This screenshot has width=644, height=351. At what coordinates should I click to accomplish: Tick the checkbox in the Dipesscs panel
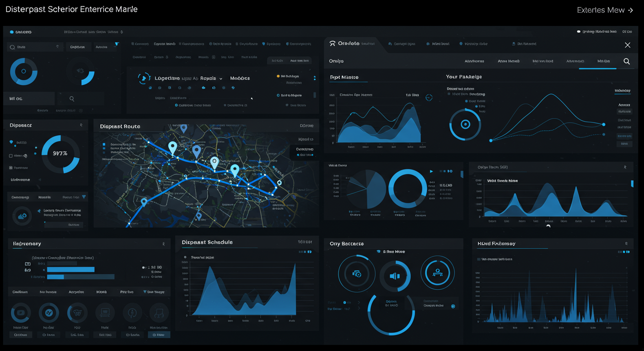coord(11,156)
